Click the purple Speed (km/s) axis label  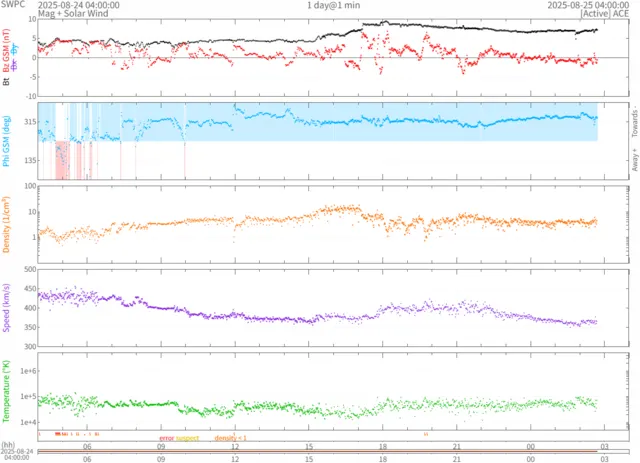pos(7,307)
